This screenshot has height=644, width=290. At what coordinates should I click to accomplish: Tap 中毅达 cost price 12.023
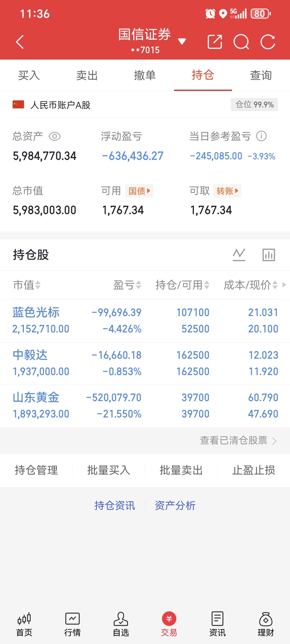click(x=263, y=355)
